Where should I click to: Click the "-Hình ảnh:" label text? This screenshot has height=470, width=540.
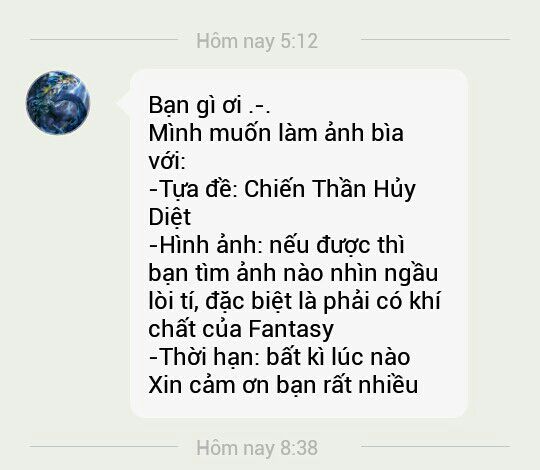[207, 245]
